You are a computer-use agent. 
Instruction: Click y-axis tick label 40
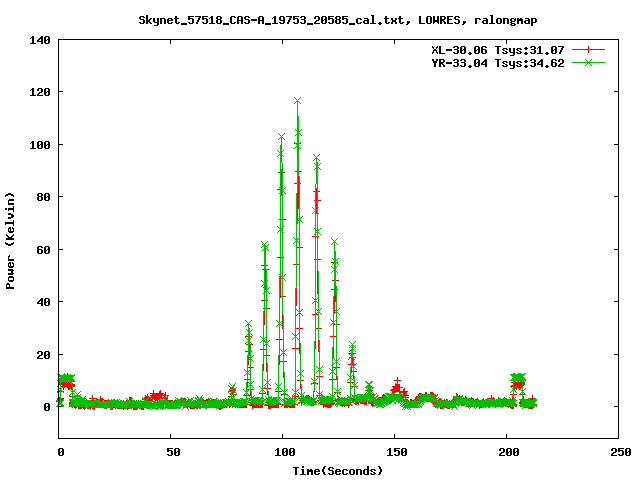click(x=44, y=302)
